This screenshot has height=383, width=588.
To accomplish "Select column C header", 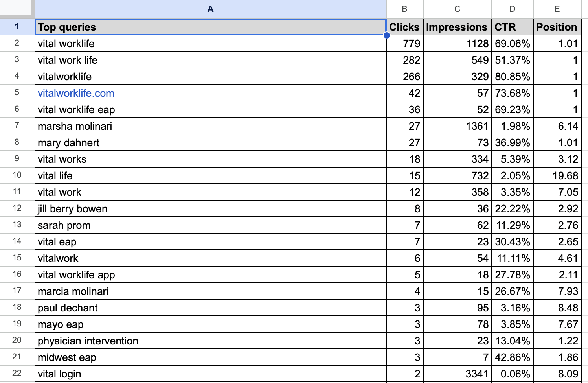I will click(458, 9).
